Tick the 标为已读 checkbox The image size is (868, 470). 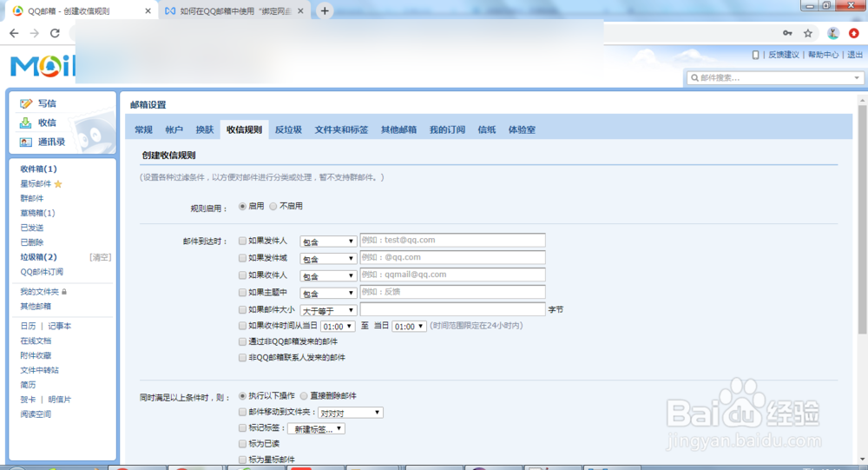click(x=242, y=444)
